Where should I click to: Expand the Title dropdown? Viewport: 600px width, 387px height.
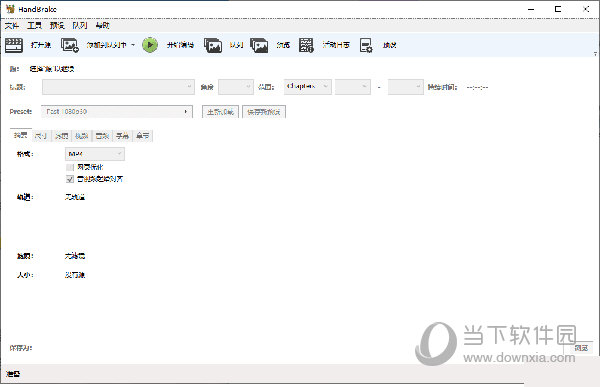point(118,87)
